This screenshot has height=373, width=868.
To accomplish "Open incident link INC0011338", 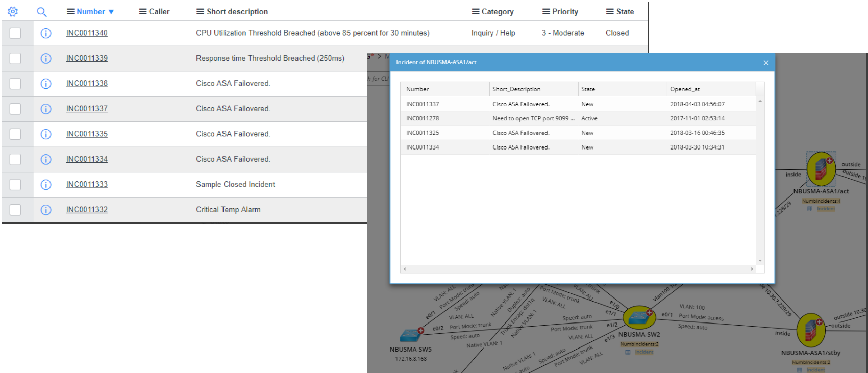I will (87, 84).
